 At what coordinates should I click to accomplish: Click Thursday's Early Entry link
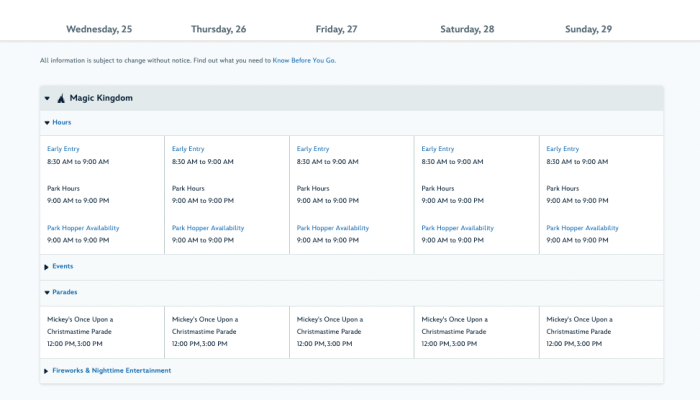188,149
